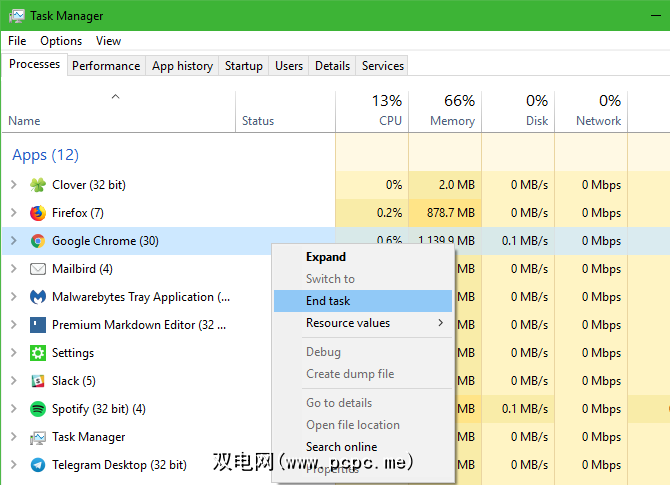Viewport: 670px width, 485px height.
Task: Select the Google Chrome (30) row name
Action: (105, 241)
